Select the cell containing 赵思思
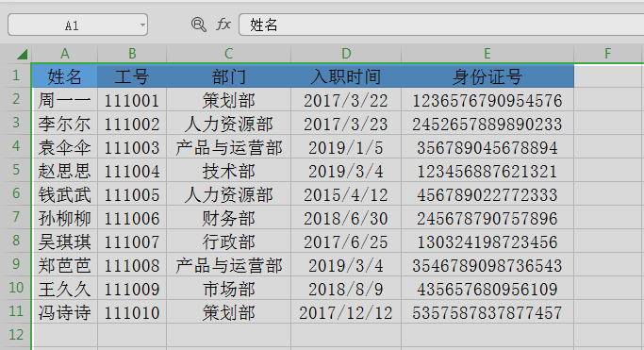Screen dimensions: 644x350 pyautogui.click(x=64, y=171)
